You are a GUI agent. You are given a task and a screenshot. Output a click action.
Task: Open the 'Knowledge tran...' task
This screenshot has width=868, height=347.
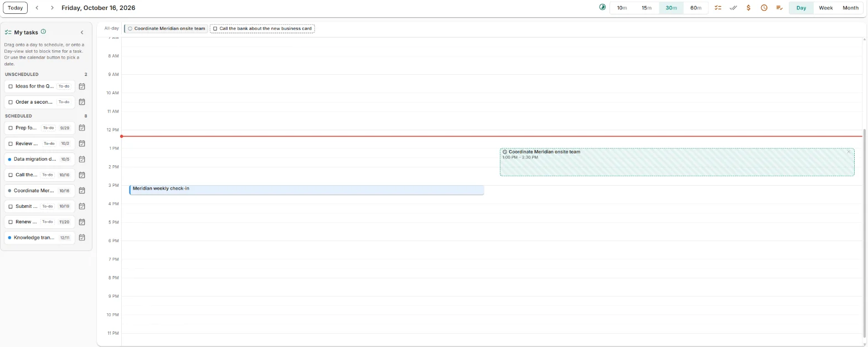[x=39, y=238]
